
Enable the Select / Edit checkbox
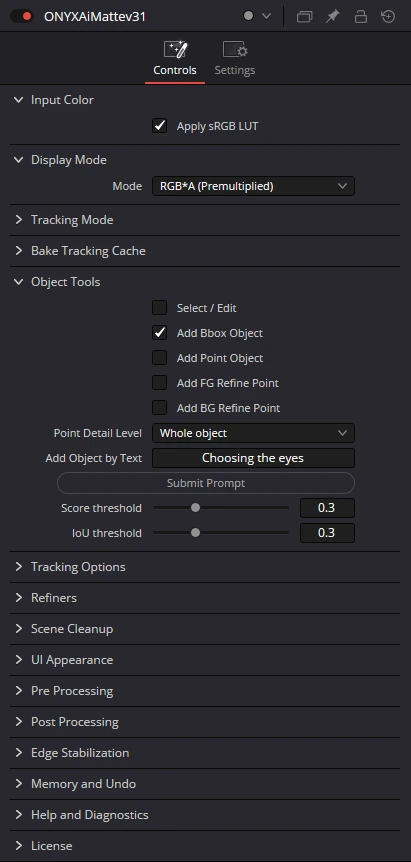[159, 308]
